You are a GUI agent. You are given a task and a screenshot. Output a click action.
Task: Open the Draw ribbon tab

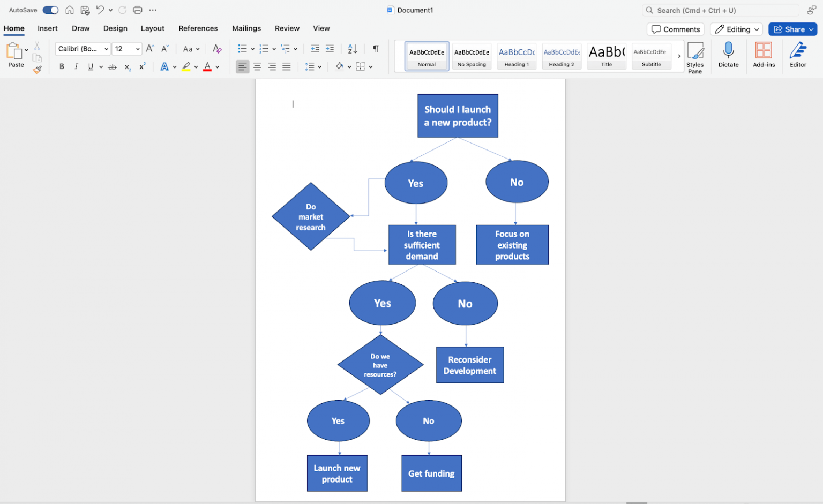coord(80,28)
